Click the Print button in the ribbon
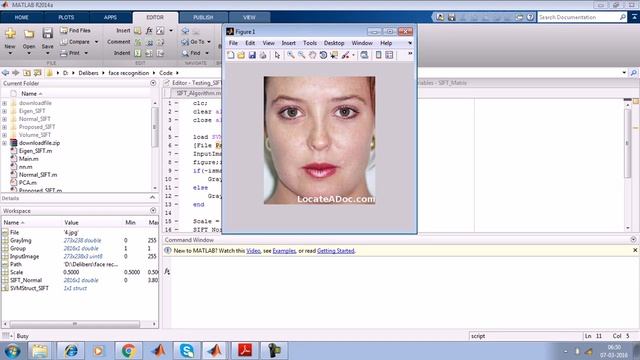The height and width of the screenshot is (360, 640). coord(70,53)
